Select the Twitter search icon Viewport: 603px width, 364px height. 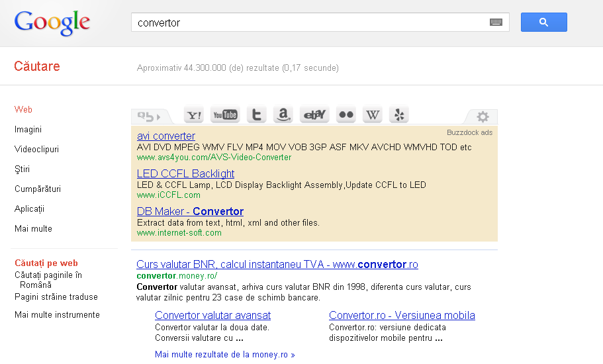tap(257, 115)
